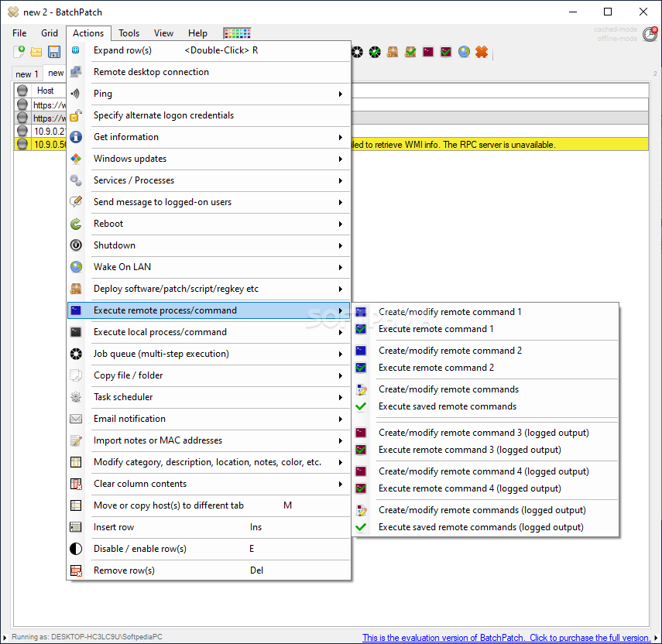The height and width of the screenshot is (644, 662).
Task: Expand the Copy file / folder submenu arrow
Action: (x=340, y=375)
